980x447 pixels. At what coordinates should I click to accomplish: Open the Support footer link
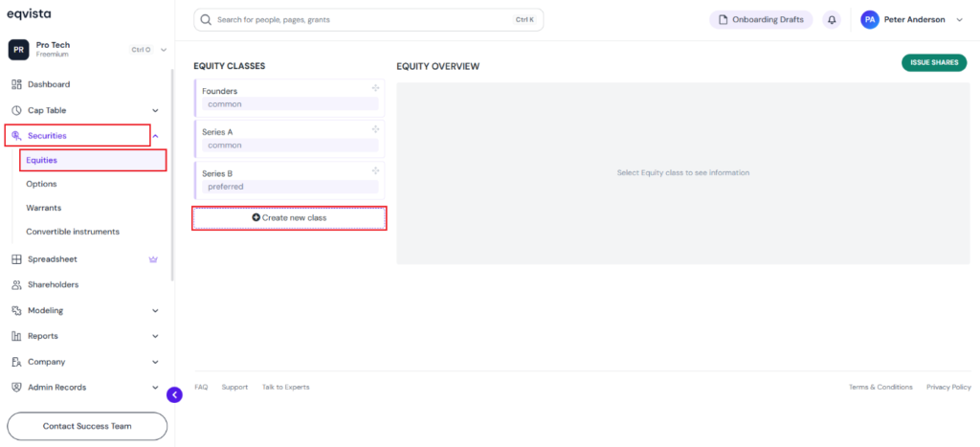pyautogui.click(x=234, y=387)
